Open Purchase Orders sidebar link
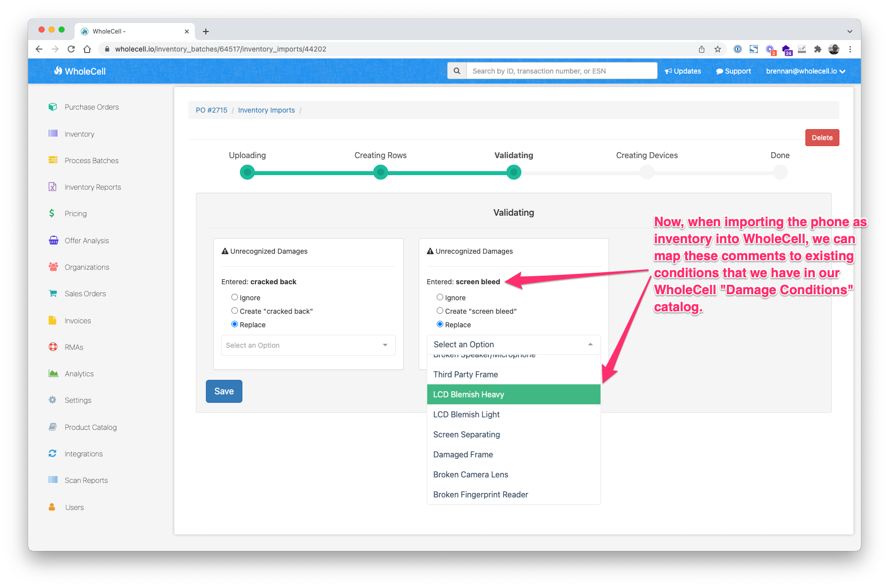889x588 pixels. point(92,107)
